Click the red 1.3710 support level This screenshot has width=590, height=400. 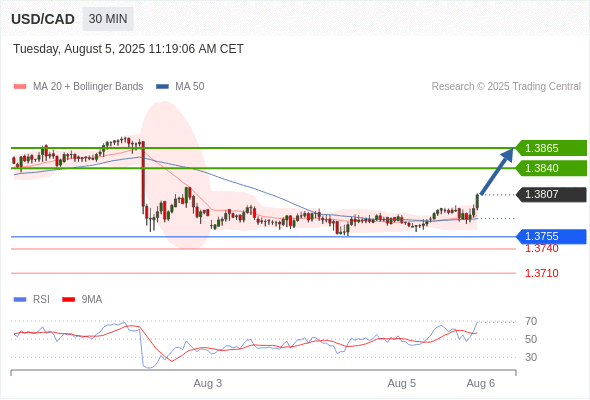click(x=541, y=273)
